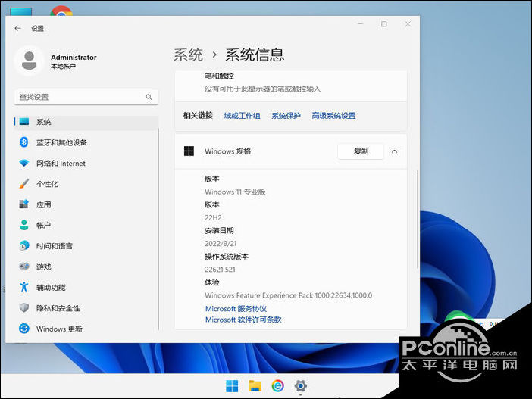Click the 复制 copy button
The height and width of the screenshot is (399, 532).
pos(361,151)
